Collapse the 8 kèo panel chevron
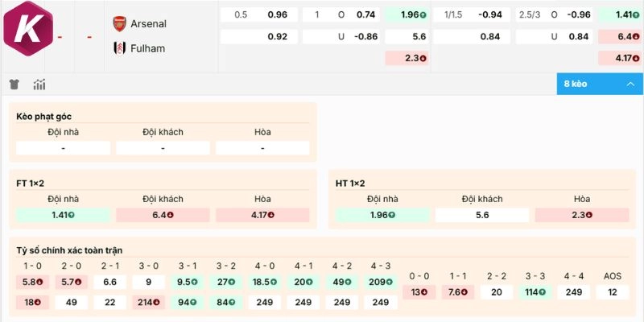 (x=630, y=84)
